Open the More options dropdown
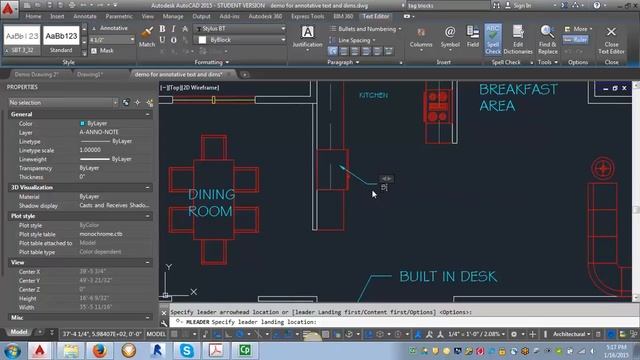Screen dimensions: 640x360 (578, 29)
